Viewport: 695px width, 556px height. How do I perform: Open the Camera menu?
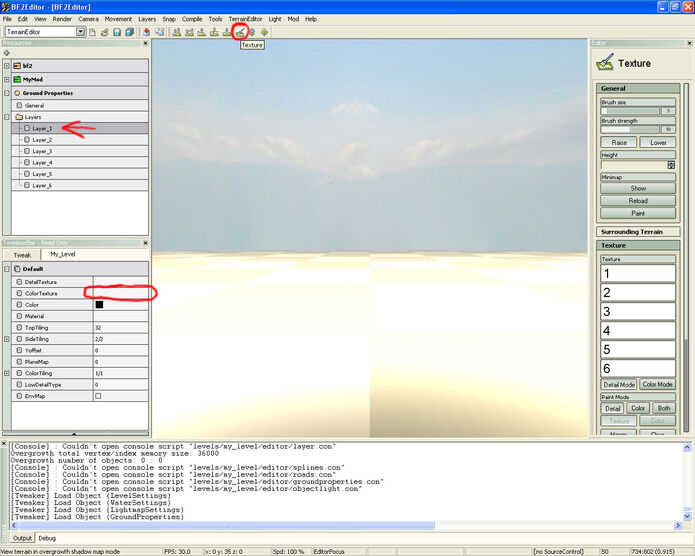pos(88,19)
